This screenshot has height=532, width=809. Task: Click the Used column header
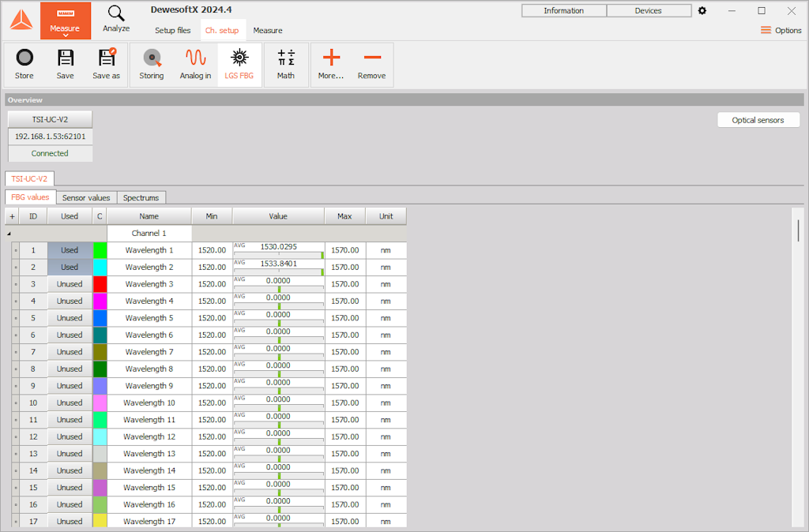pyautogui.click(x=70, y=216)
